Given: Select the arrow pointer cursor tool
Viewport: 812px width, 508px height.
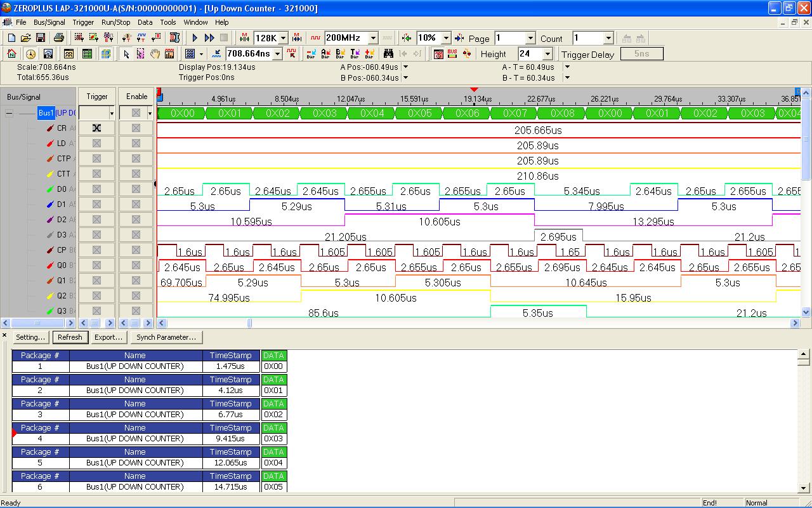Looking at the screenshot, I should click(x=126, y=54).
